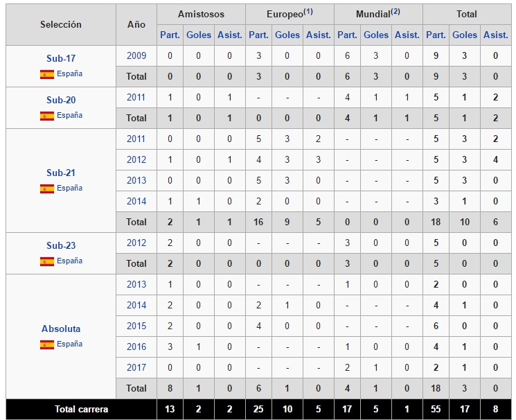Follow the España link under Sub-17
The image size is (516, 420).
[69, 74]
